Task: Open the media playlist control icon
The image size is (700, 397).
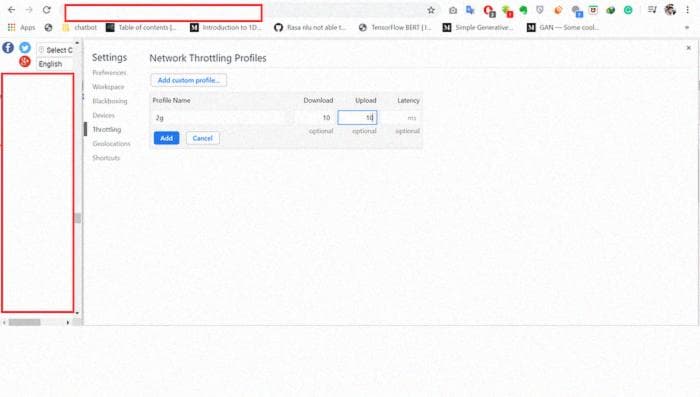Action: [652, 10]
